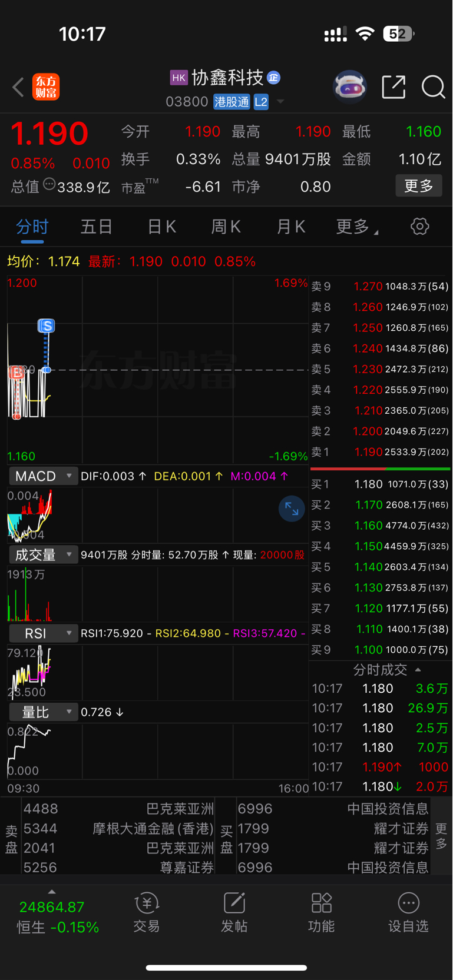Select 卖5 price 1.230 row

[380, 369]
